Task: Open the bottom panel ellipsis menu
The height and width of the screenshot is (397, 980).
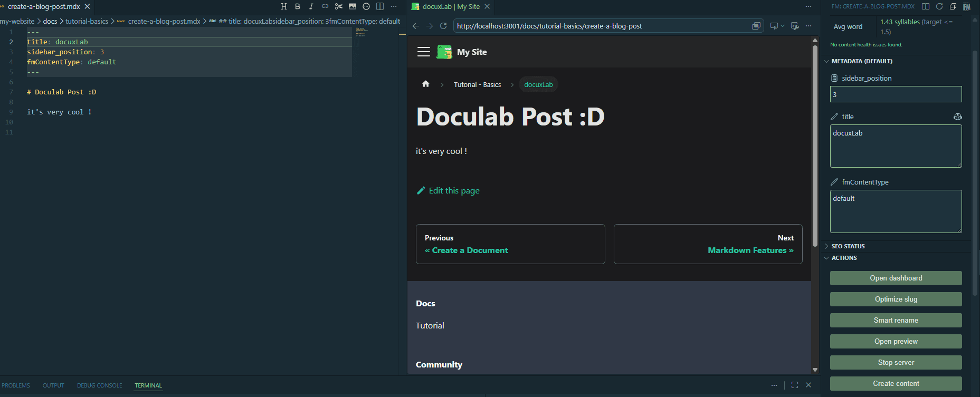Action: 774,385
